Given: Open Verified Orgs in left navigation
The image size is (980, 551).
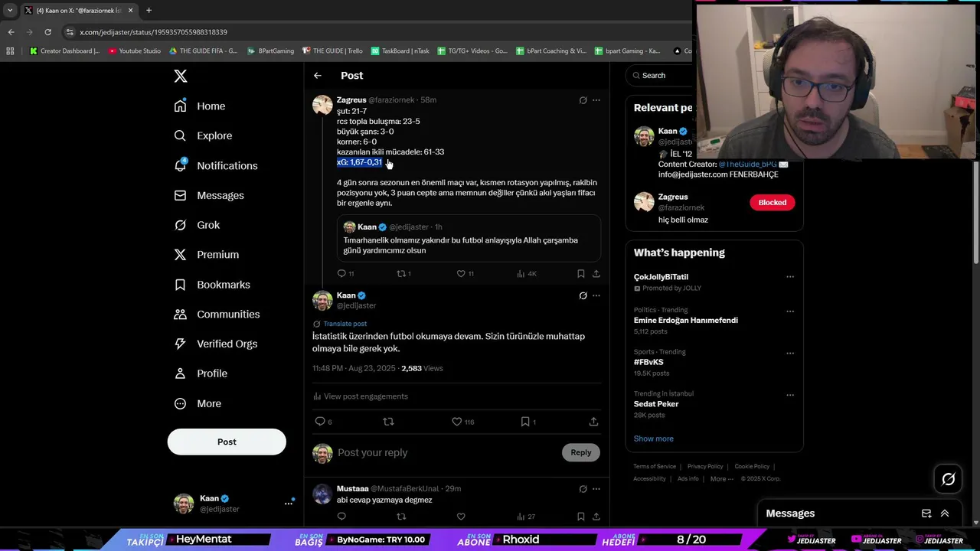Looking at the screenshot, I should coord(216,344).
